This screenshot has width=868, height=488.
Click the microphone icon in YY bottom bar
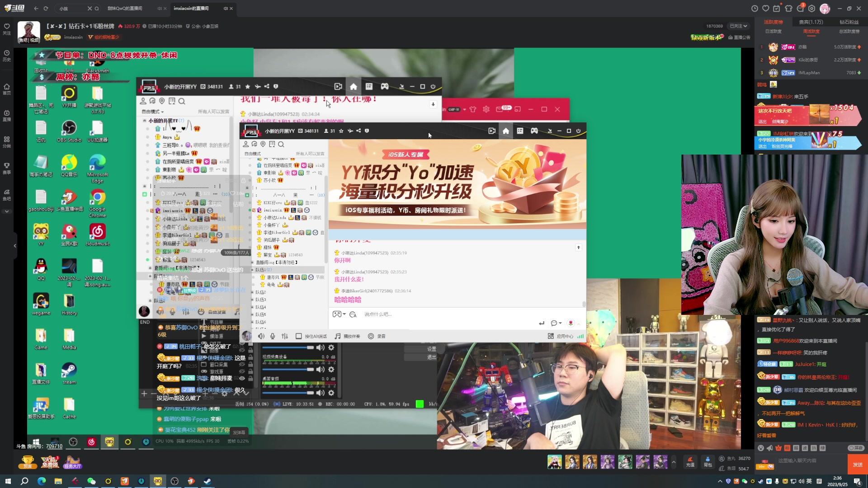(x=273, y=336)
